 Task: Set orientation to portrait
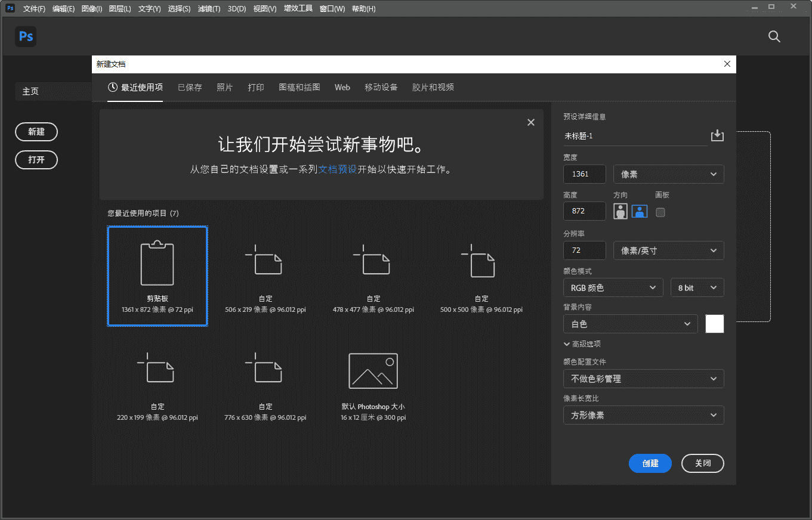(620, 211)
